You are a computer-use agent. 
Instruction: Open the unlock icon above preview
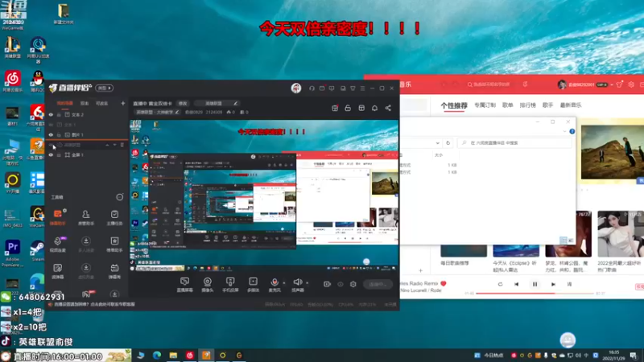coord(348,108)
